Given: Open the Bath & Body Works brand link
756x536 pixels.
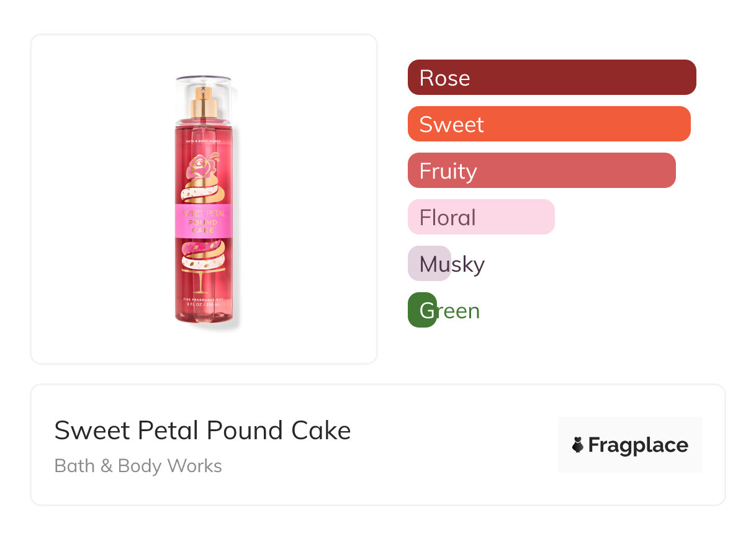Looking at the screenshot, I should (138, 466).
